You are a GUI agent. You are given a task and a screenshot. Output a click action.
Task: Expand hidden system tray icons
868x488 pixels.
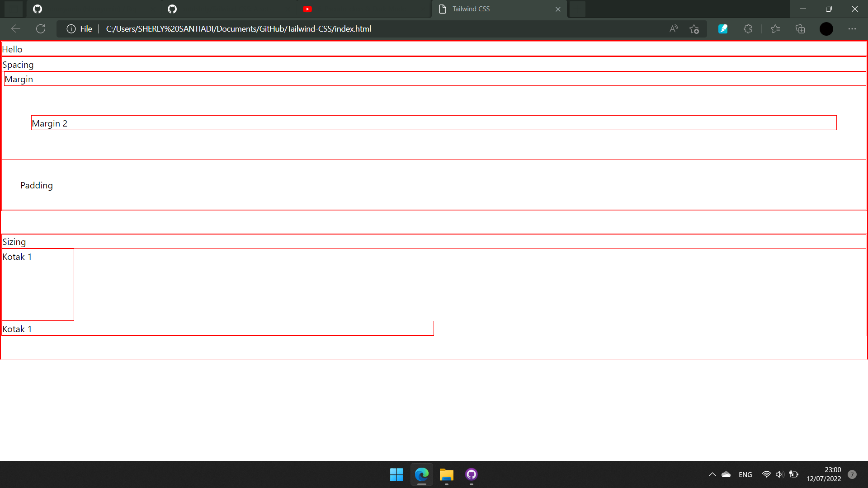[712, 474]
